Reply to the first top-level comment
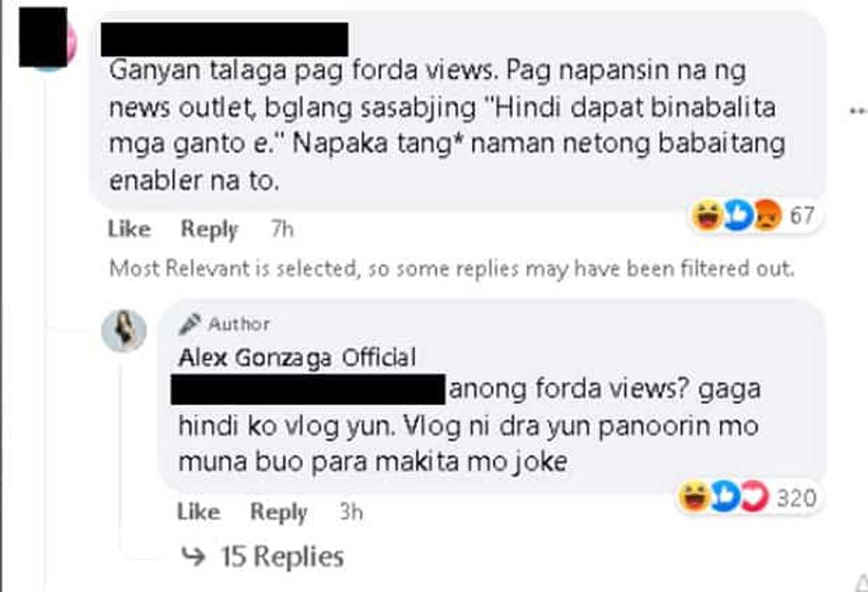Screen dimensions: 868x592 209,229
